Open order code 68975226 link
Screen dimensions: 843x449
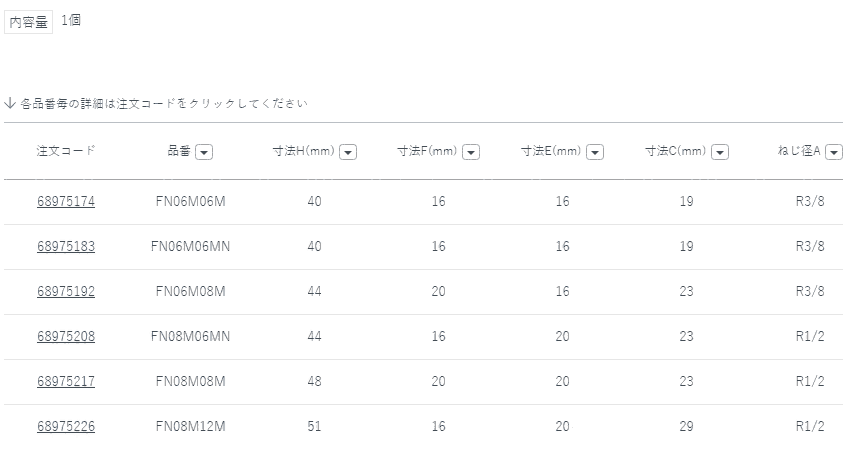click(66, 427)
